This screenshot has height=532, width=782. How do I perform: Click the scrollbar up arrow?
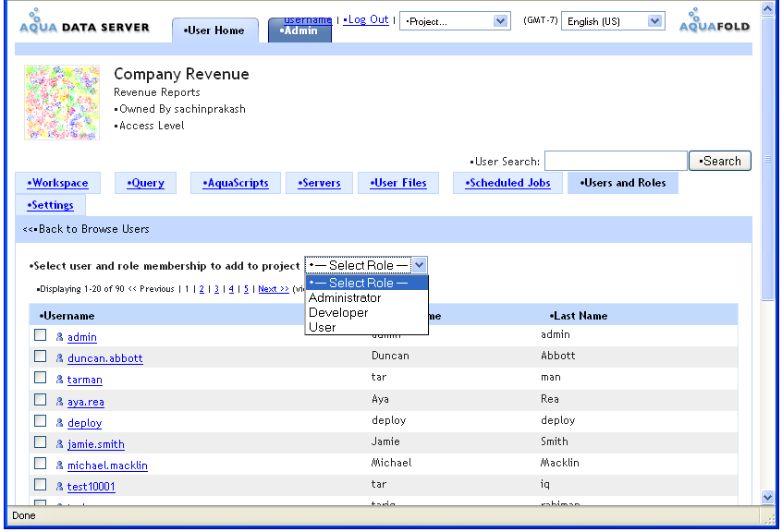point(767,8)
